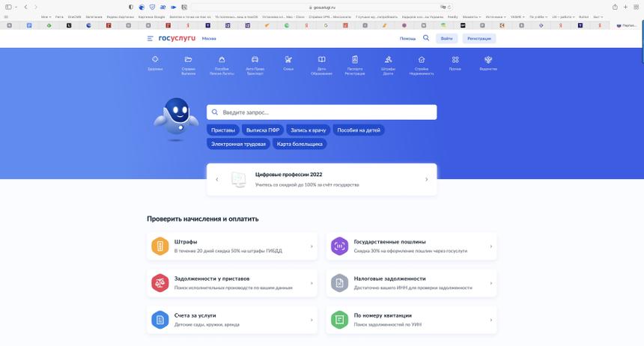This screenshot has width=644, height=346.
Task: Show previous banner in the promo carousel
Action: click(x=217, y=179)
